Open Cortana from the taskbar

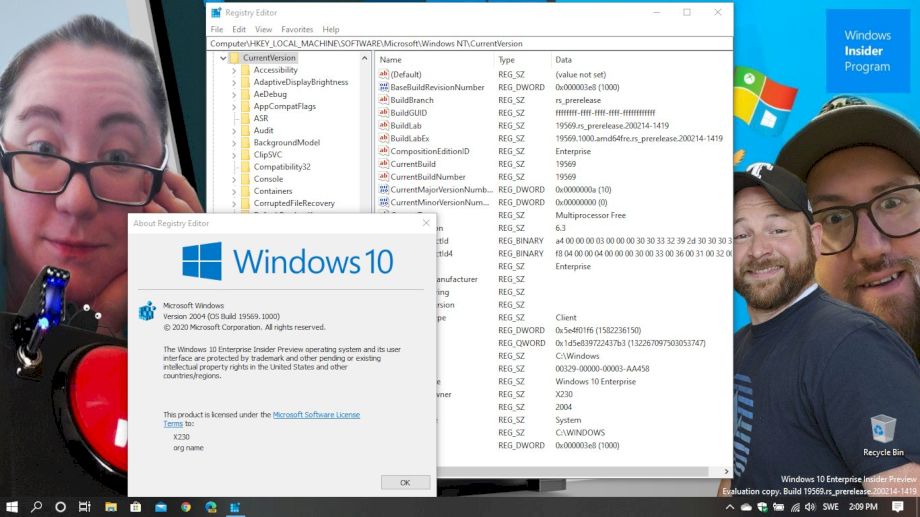pyautogui.click(x=60, y=507)
